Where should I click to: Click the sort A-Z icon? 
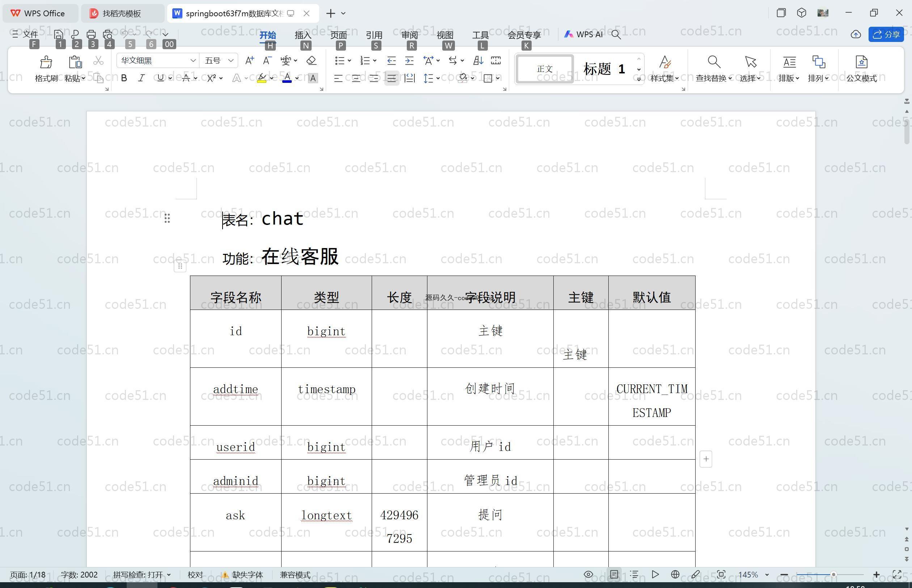tap(478, 60)
